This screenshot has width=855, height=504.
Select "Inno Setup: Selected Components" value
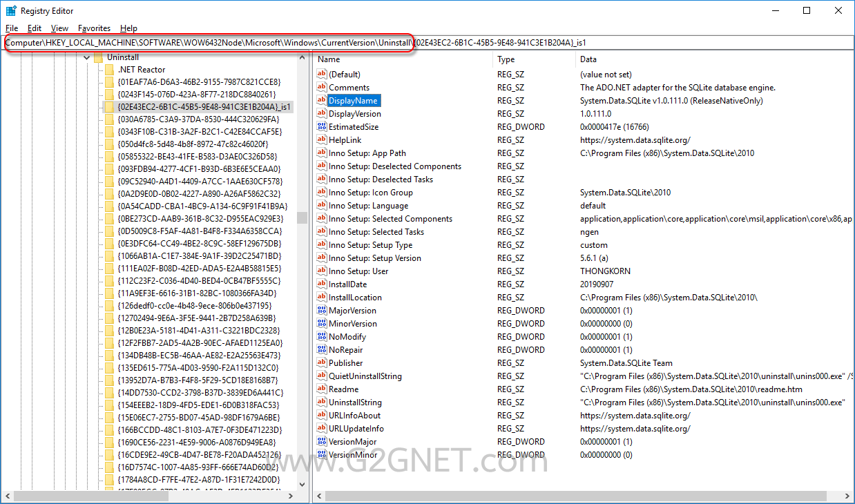391,218
